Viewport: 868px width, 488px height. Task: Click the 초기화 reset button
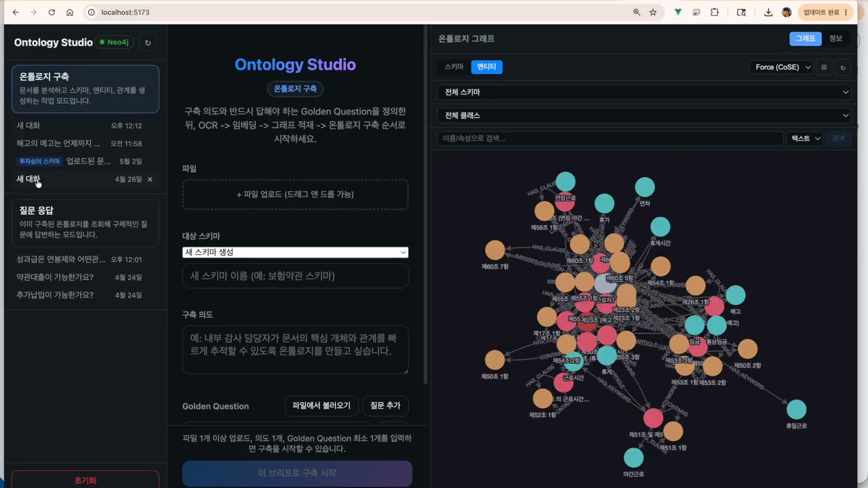85,480
